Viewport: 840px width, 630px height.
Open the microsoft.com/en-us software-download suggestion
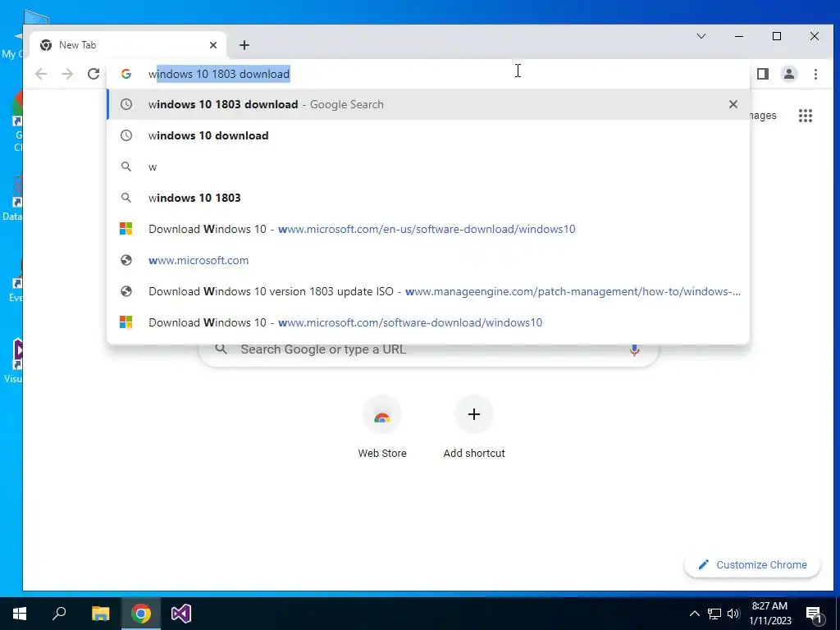coord(428,229)
